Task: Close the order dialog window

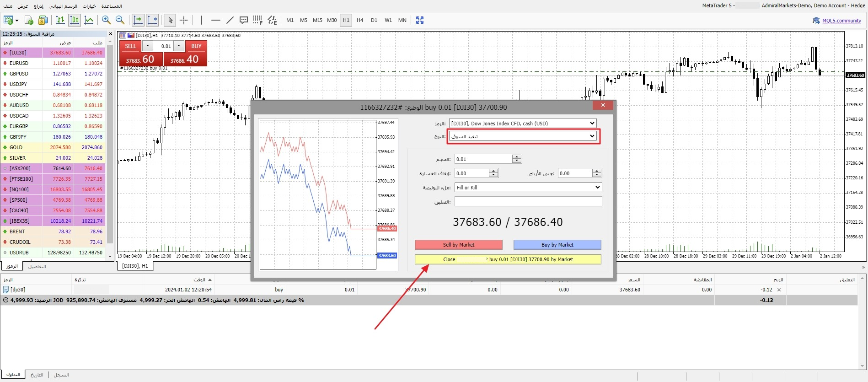Action: [x=603, y=105]
